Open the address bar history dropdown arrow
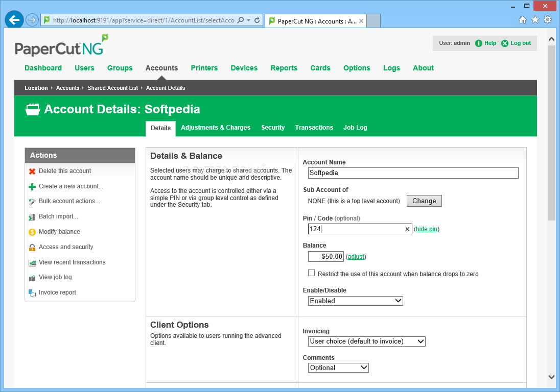 click(x=248, y=20)
